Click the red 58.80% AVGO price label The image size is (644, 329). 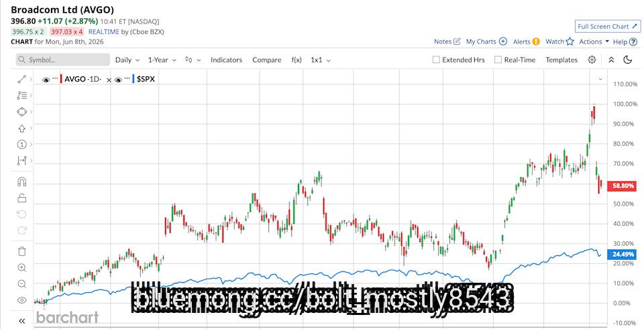623,186
